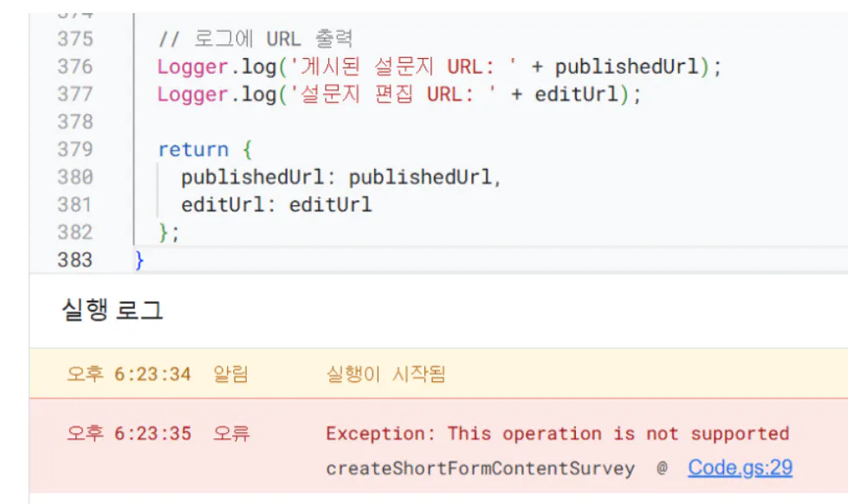Place cursor on the return keyword
The image size is (848, 504).
pos(193,150)
